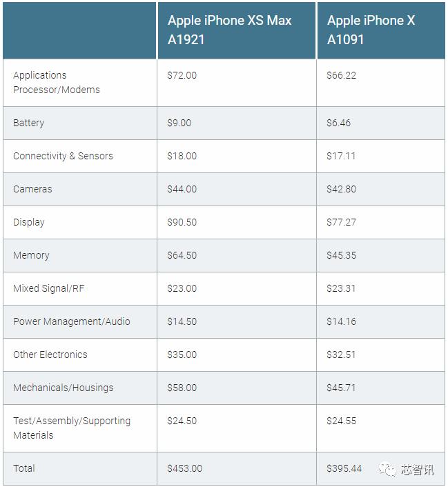Click the Mechanicals/Housings row label

64,388
